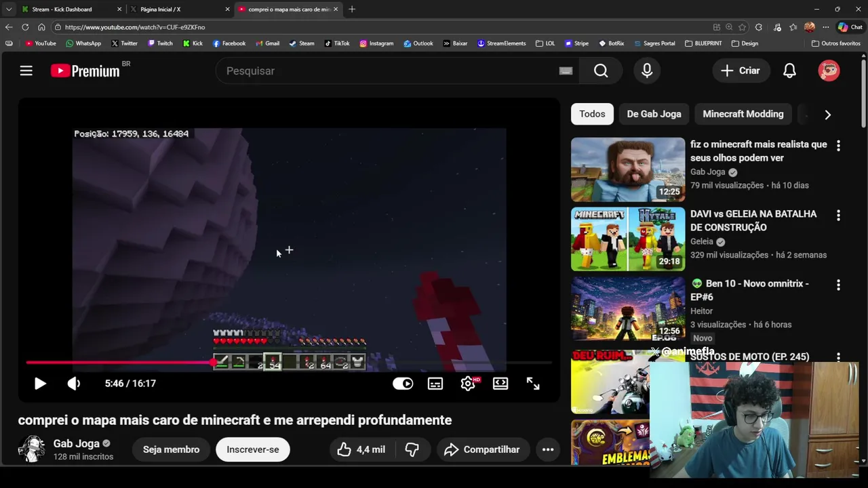
Task: Open the Copilot Chat button
Action: point(850,27)
